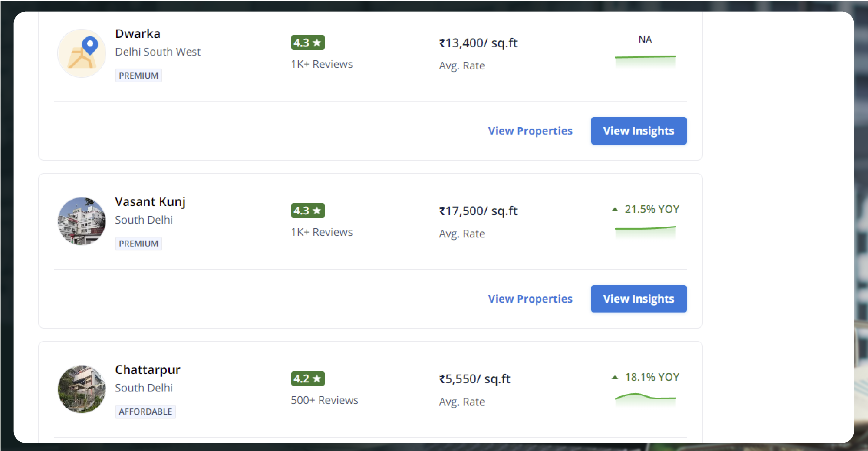Click the 4.2 star rating for Chattarpur
This screenshot has height=451, width=868.
point(308,379)
